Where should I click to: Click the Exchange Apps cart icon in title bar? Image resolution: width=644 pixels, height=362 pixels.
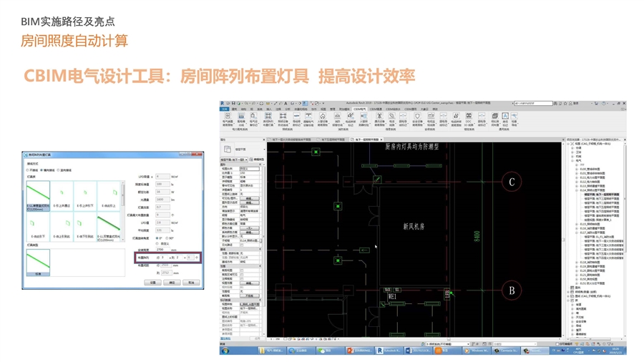click(x=596, y=104)
